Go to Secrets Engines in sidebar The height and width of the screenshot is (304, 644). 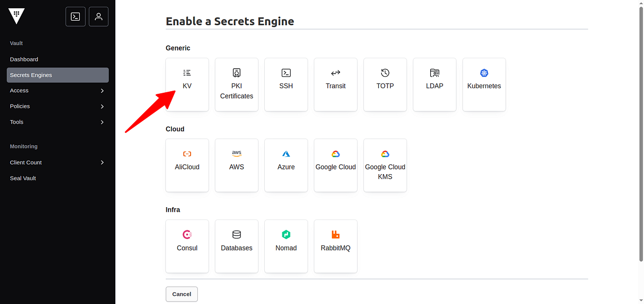(58, 75)
